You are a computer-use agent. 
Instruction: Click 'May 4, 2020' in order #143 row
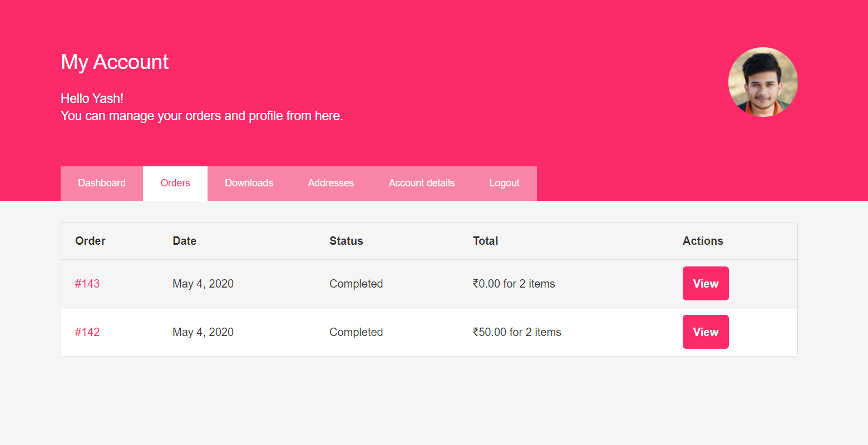[203, 284]
